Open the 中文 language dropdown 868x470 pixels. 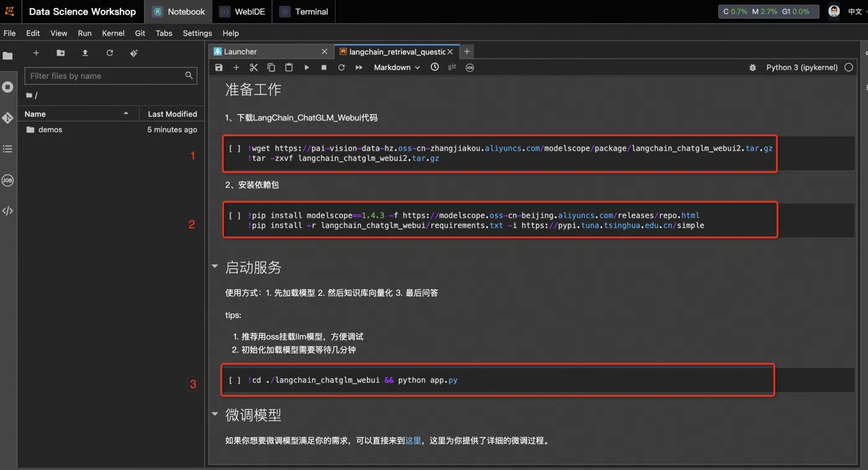point(857,11)
